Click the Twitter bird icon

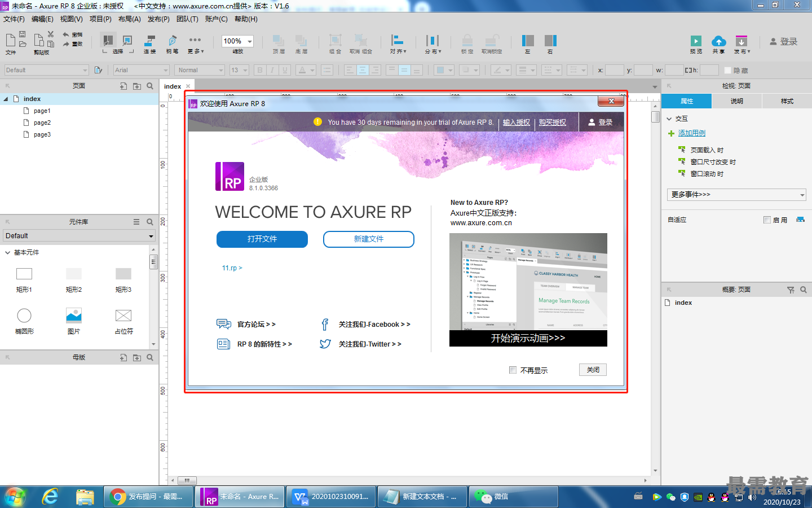click(325, 344)
